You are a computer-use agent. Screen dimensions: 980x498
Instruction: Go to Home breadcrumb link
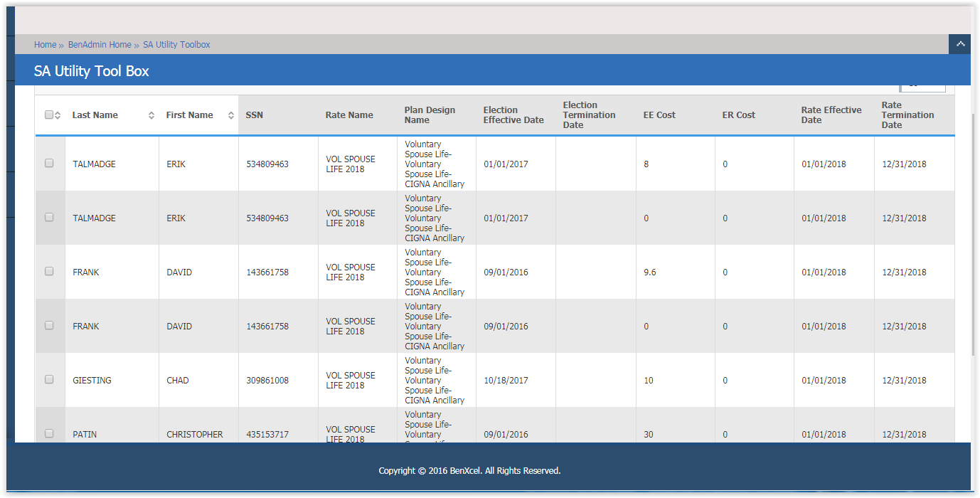45,45
